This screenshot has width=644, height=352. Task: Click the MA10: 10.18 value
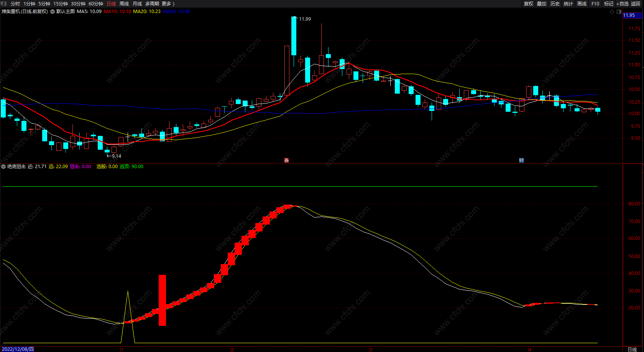pos(118,12)
